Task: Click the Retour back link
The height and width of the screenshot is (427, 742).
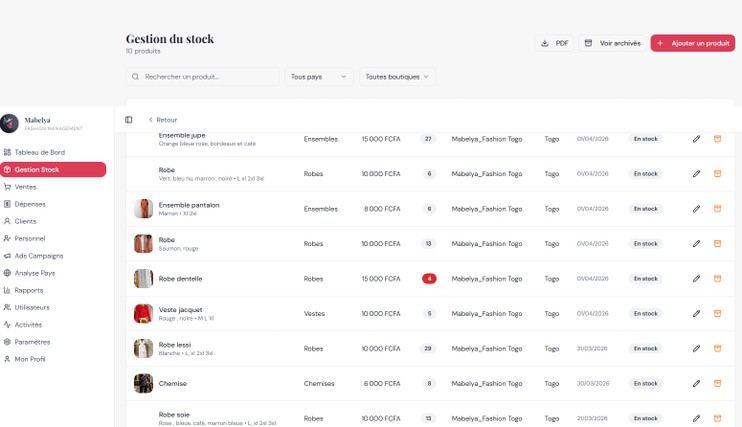Action: [162, 120]
